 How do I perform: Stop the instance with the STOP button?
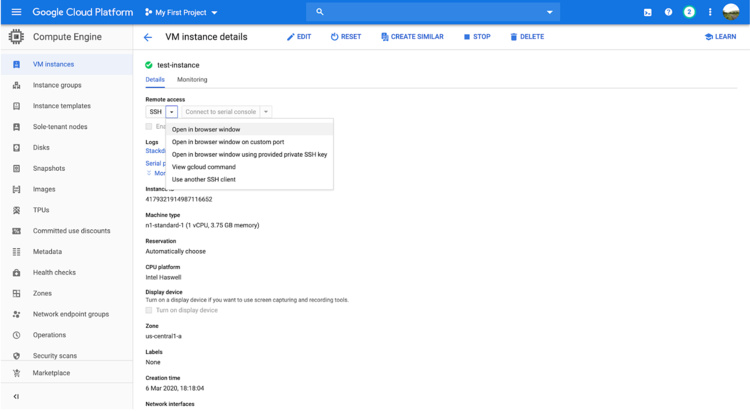[477, 37]
